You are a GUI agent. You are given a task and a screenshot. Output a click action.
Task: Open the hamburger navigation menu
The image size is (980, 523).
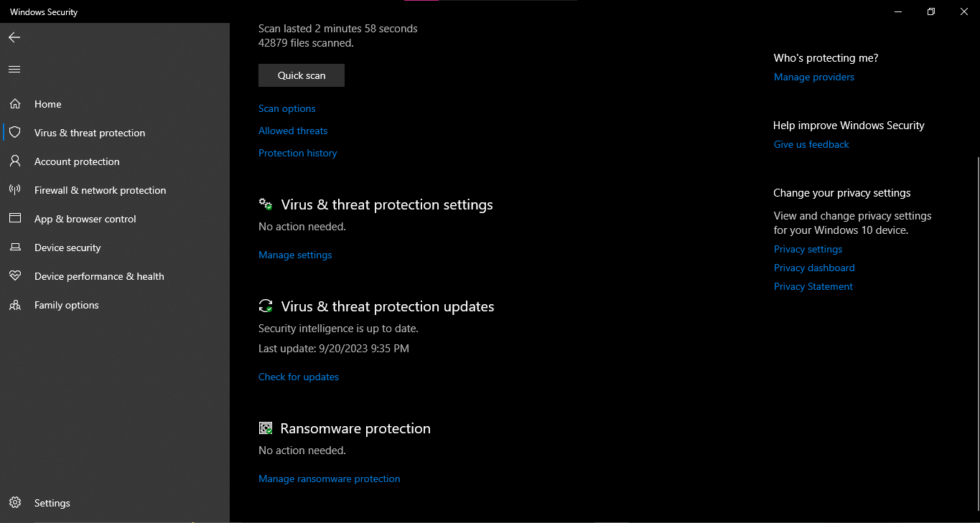tap(14, 70)
